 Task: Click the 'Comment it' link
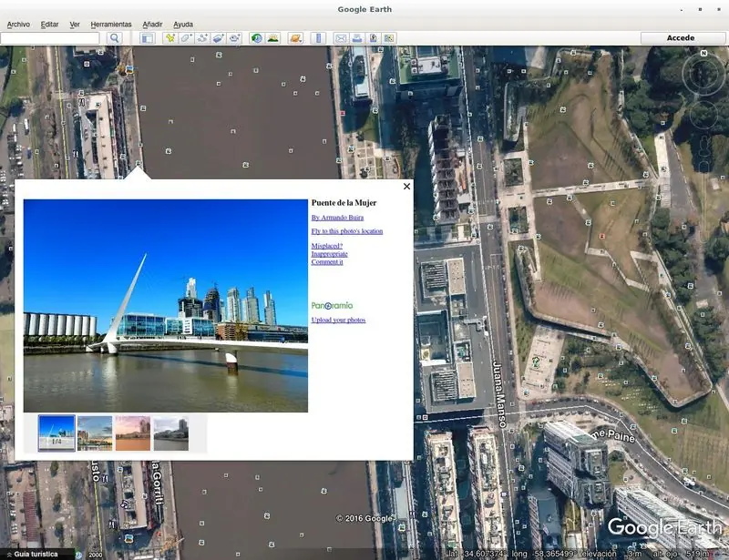(x=327, y=262)
